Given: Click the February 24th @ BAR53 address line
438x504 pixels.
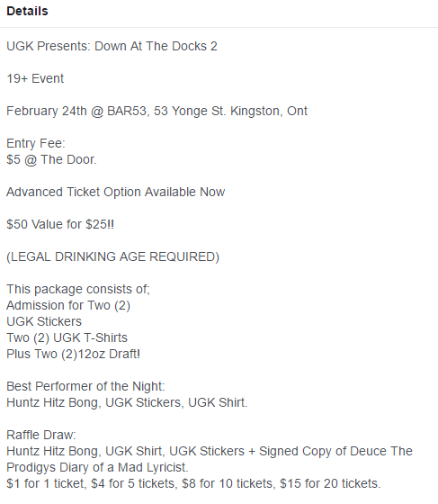Looking at the screenshot, I should tap(157, 112).
